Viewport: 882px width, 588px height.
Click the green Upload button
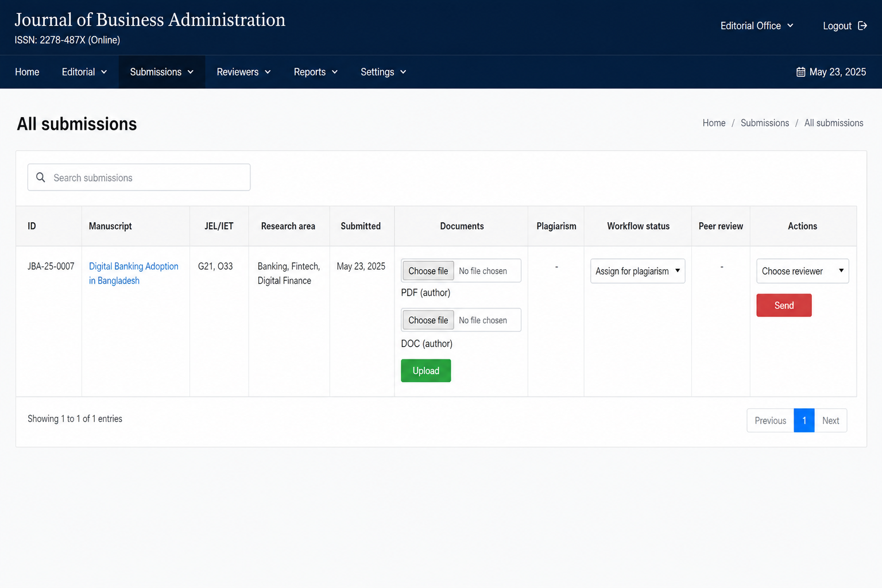click(426, 370)
